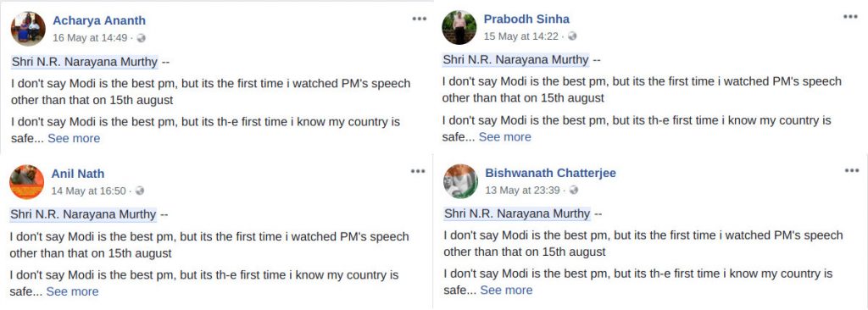Expand Acharya Ananth's post with See more

coord(74,138)
